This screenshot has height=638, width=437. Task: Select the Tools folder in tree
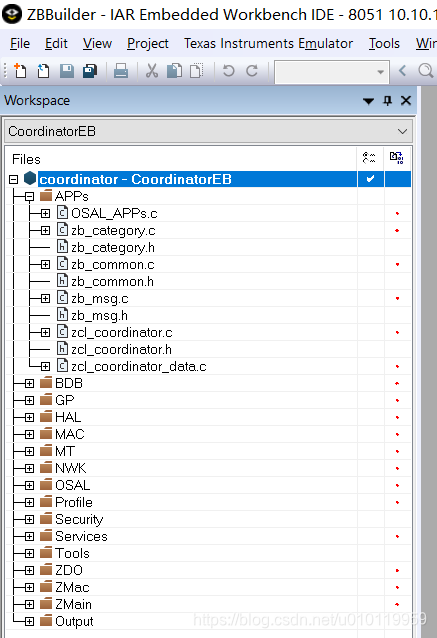pyautogui.click(x=72, y=553)
